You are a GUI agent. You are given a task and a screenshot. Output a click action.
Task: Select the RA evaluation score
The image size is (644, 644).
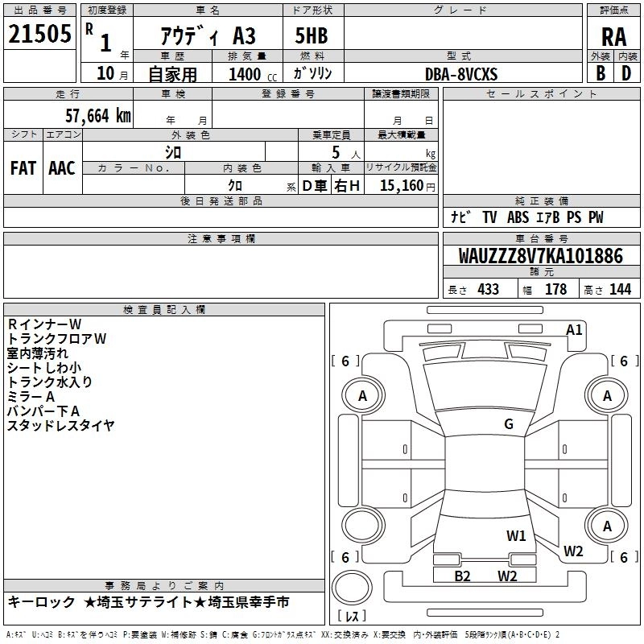pos(613,37)
